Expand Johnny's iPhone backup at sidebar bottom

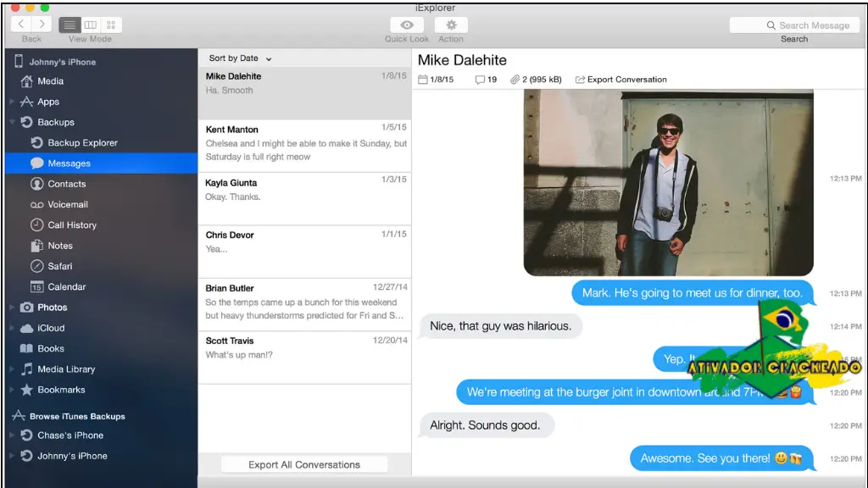tap(12, 456)
